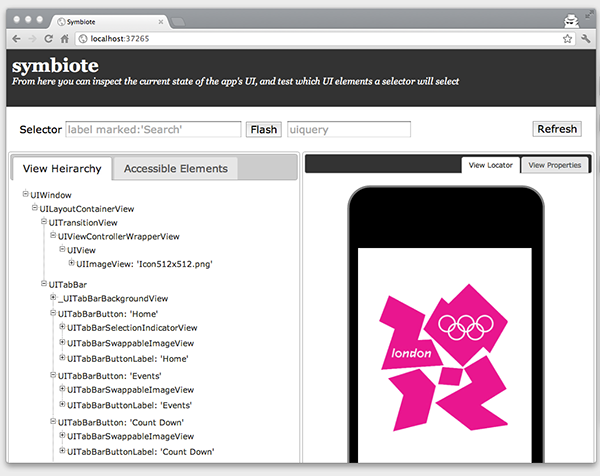Expand UIImageView 'Icon512x512.png' node
600x476 pixels.
pos(71,262)
